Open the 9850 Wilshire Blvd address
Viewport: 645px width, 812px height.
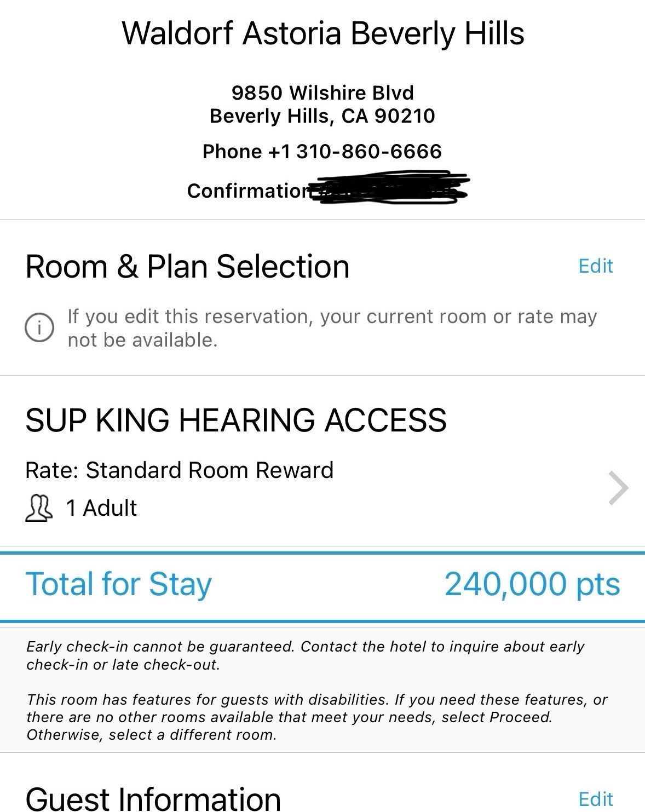click(x=322, y=93)
